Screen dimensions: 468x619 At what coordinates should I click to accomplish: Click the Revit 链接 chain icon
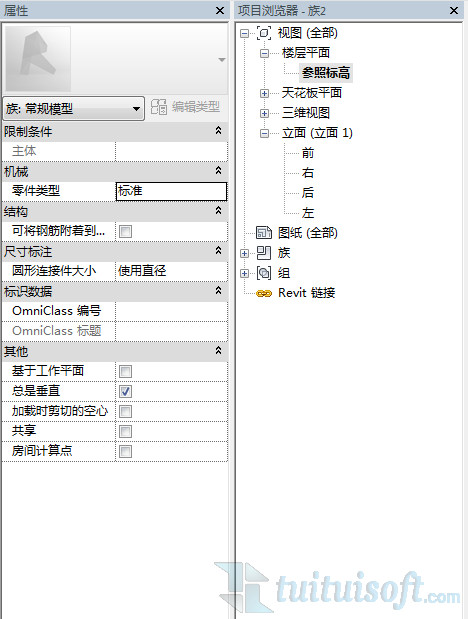(264, 293)
